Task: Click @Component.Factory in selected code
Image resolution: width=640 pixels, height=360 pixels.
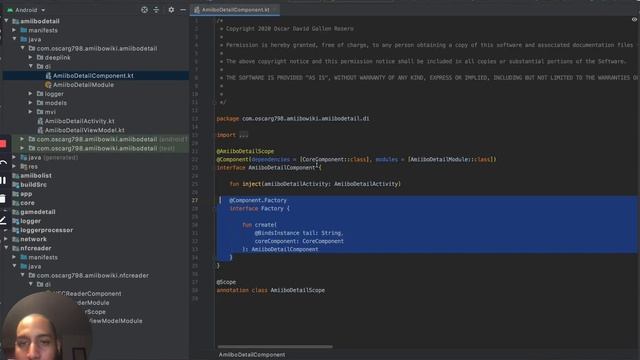Action: 258,200
